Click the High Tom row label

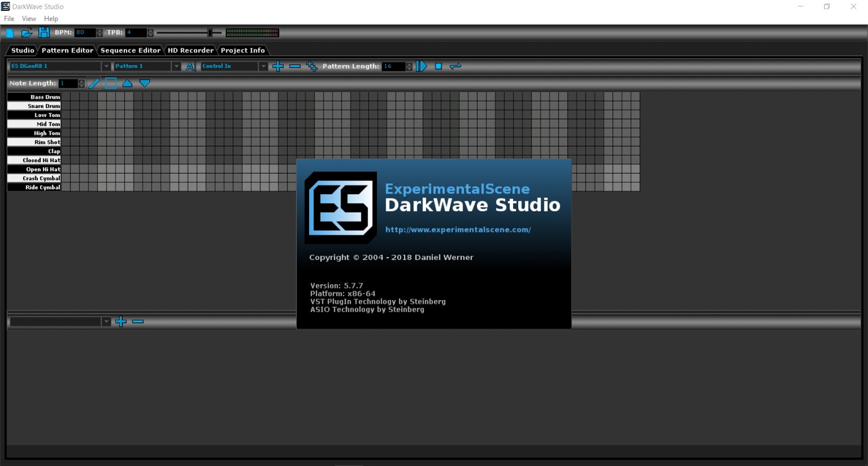pos(34,133)
